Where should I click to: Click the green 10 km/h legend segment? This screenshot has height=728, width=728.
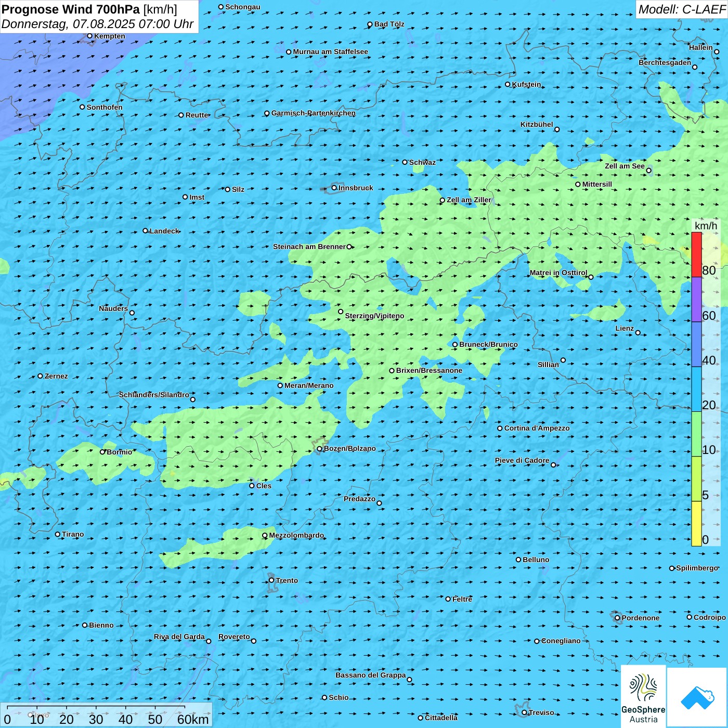[x=696, y=434]
